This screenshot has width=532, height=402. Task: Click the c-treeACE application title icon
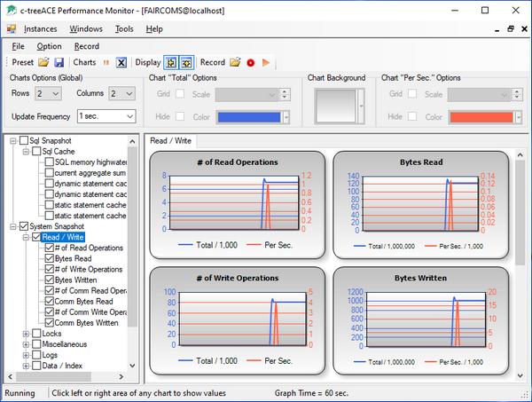12,11
